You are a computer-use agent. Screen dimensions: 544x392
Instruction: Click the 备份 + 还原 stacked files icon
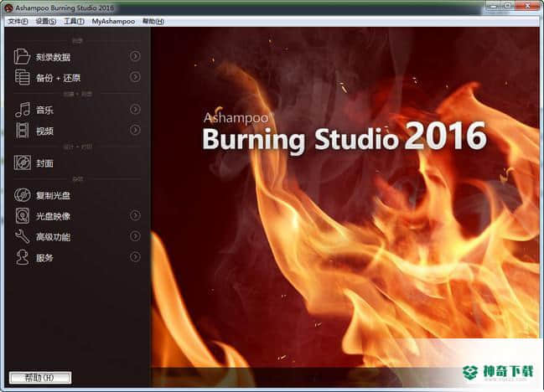coord(22,77)
